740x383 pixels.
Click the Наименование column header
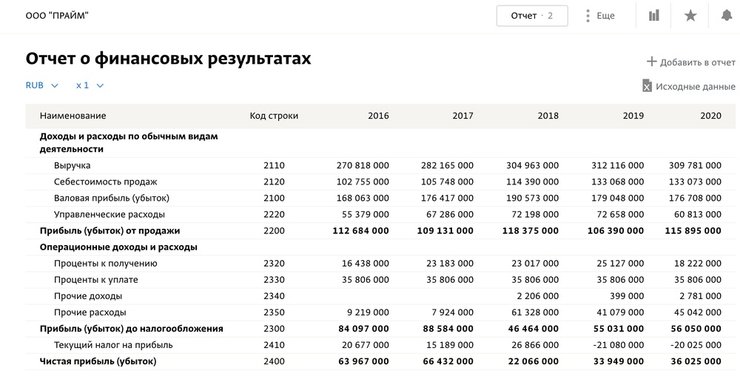coord(73,116)
